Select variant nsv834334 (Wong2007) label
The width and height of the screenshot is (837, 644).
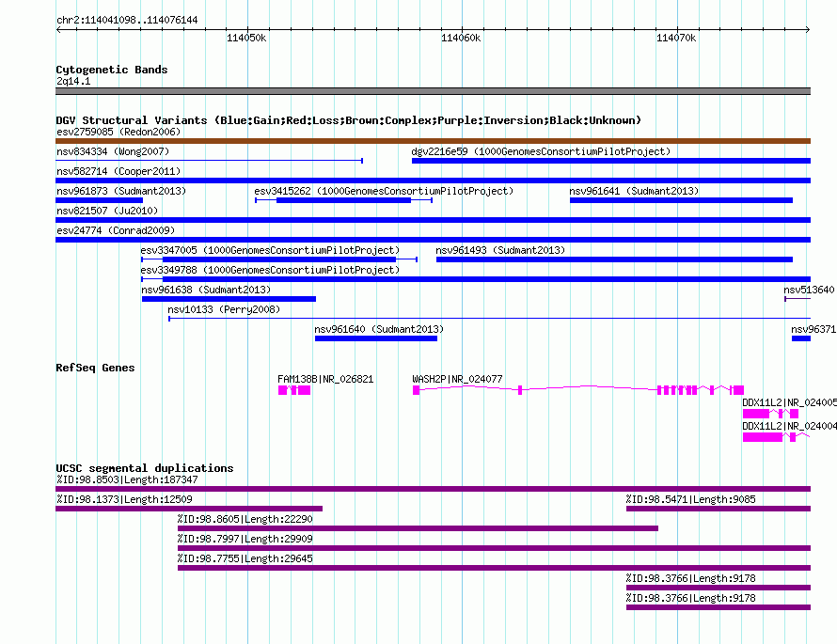click(x=113, y=151)
